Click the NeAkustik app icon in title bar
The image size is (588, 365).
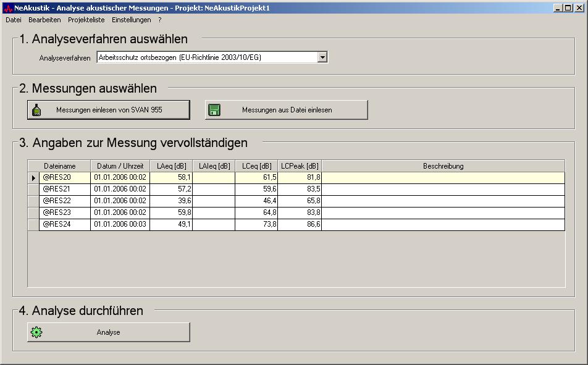7,8
